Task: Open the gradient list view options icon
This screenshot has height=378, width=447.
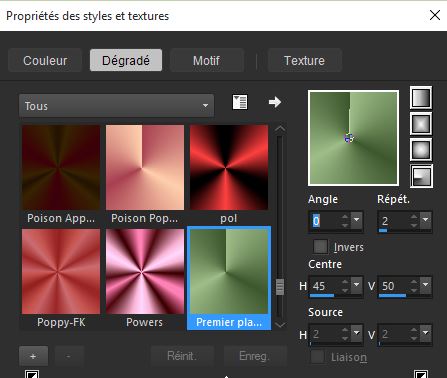Action: tap(240, 102)
